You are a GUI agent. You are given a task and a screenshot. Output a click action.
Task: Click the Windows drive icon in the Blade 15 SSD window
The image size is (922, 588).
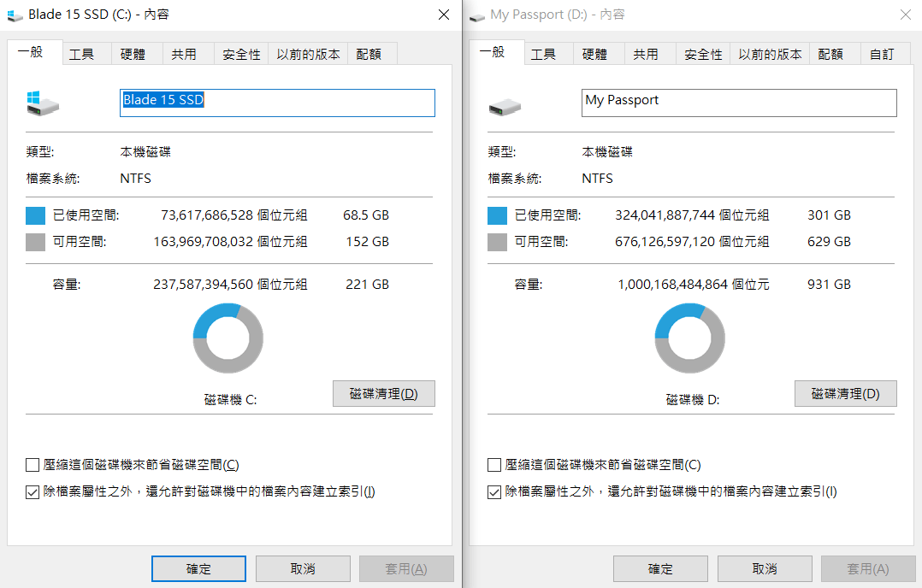tap(43, 103)
